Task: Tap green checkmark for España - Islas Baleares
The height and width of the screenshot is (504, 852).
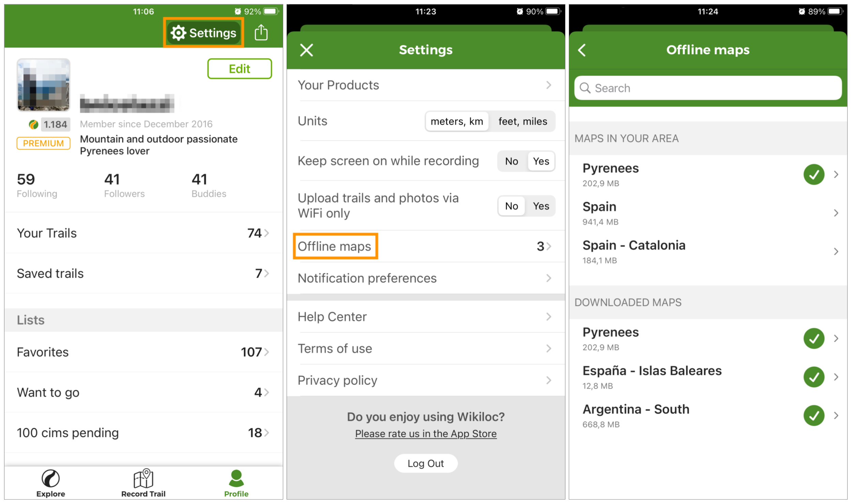Action: tap(814, 377)
